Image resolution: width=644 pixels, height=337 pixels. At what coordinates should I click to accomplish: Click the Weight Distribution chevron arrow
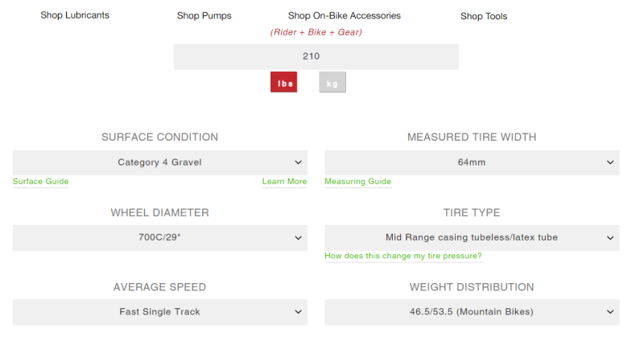click(609, 312)
